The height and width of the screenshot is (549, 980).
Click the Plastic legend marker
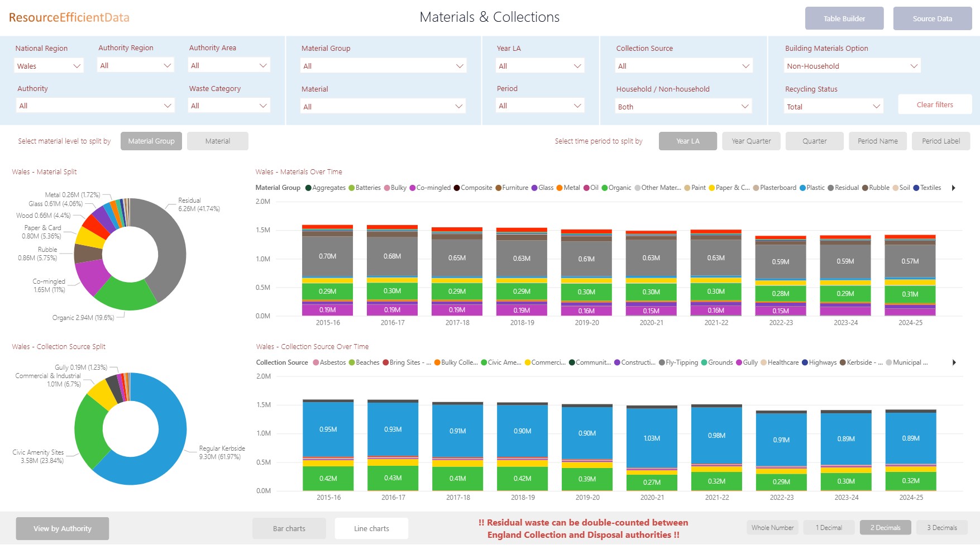pos(802,188)
